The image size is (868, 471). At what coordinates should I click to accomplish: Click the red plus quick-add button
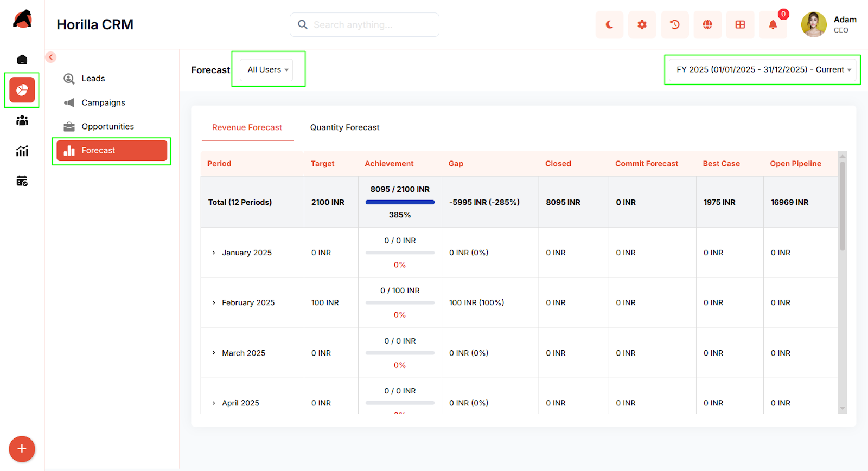[x=22, y=449]
